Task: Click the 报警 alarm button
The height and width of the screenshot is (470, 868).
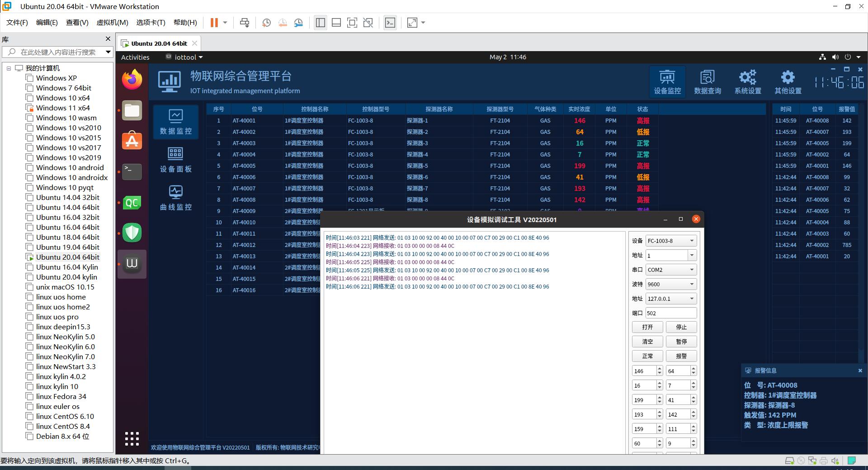Action: tap(681, 356)
